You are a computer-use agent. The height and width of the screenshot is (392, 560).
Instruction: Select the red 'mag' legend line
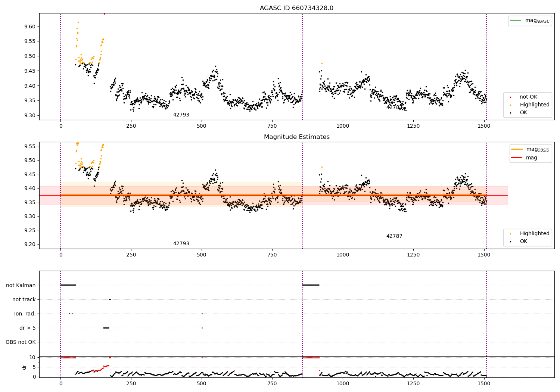coord(517,158)
